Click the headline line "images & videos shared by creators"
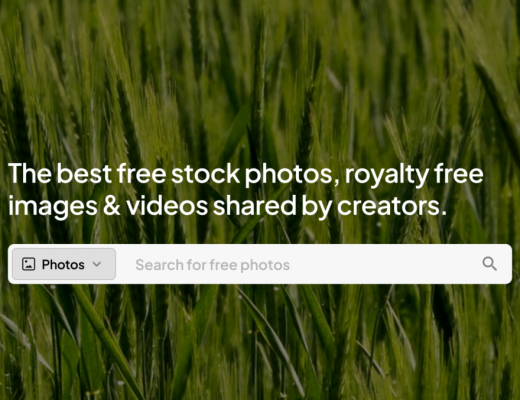This screenshot has width=520, height=400. [227, 206]
